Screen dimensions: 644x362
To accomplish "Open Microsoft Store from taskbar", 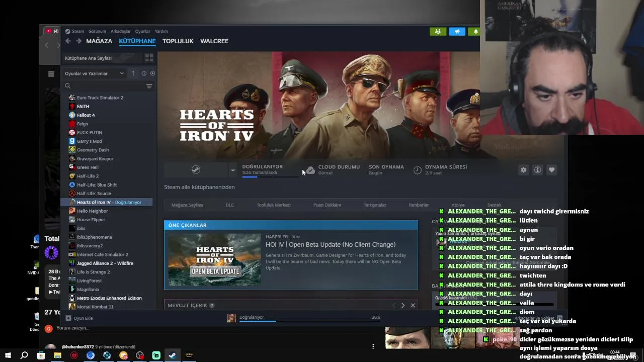I will point(41,355).
